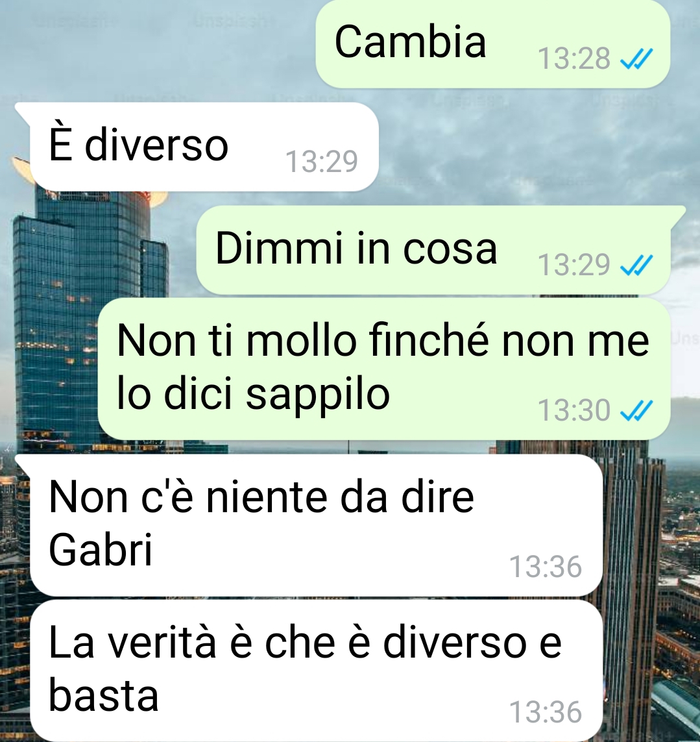Image resolution: width=700 pixels, height=742 pixels.
Task: Click the word "basta" in the last message
Action: 104,695
